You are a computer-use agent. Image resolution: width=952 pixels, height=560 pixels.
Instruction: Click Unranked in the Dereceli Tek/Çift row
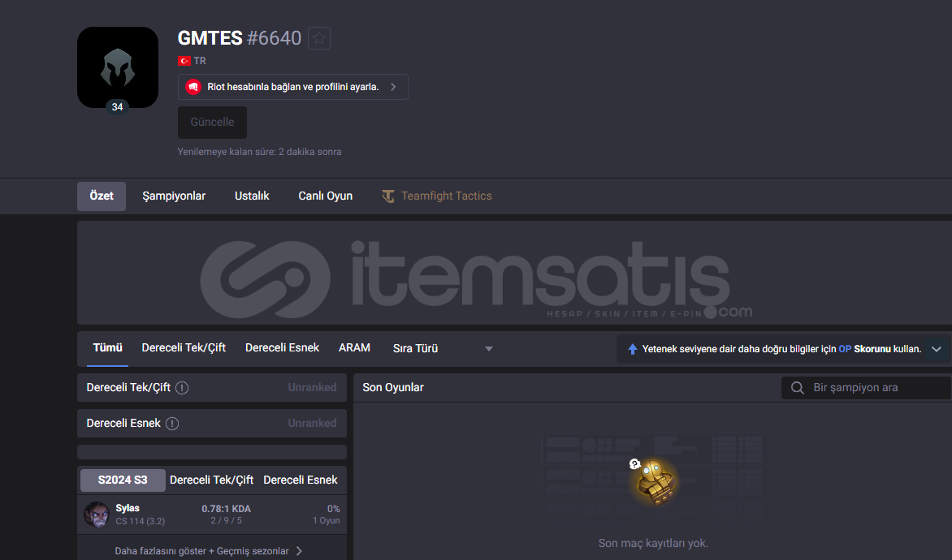[x=312, y=387]
